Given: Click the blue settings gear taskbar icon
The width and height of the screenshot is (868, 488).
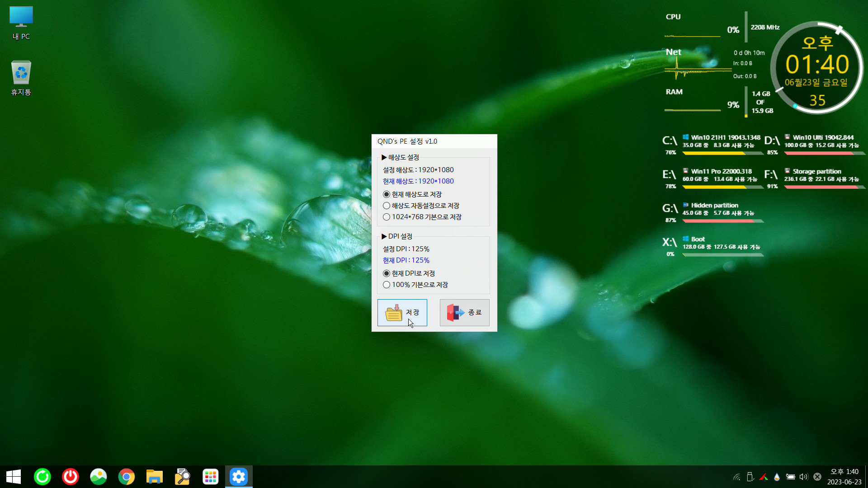Looking at the screenshot, I should [x=239, y=477].
